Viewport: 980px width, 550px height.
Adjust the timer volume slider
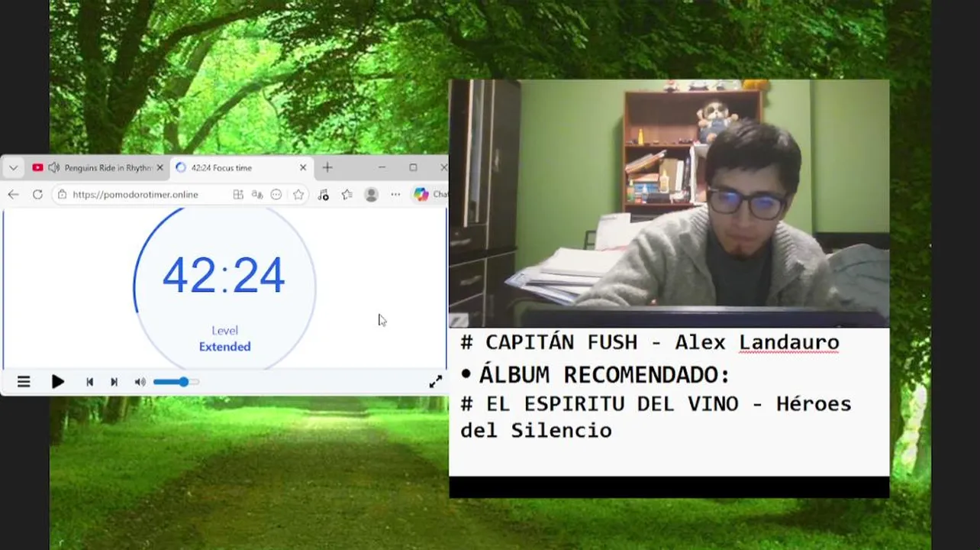[176, 382]
